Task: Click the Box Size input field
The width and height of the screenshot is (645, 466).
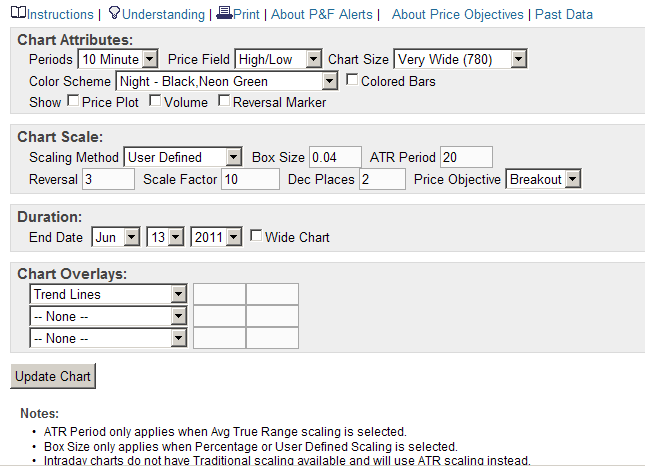Action: tap(335, 157)
